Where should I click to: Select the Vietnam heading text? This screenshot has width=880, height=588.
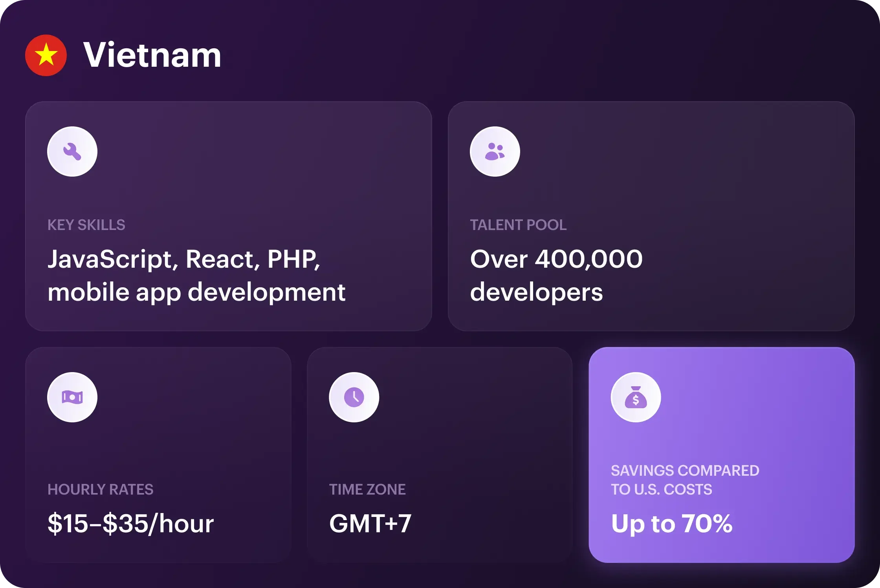[152, 55]
